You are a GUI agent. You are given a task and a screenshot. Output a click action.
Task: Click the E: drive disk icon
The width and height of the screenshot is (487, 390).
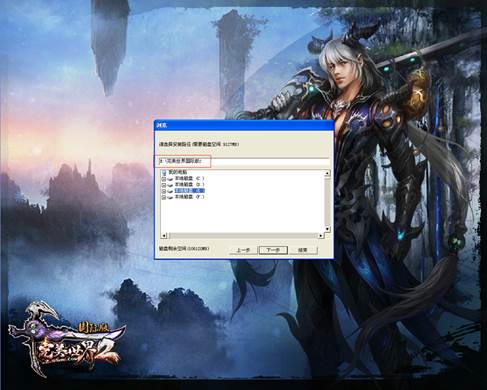tap(170, 191)
